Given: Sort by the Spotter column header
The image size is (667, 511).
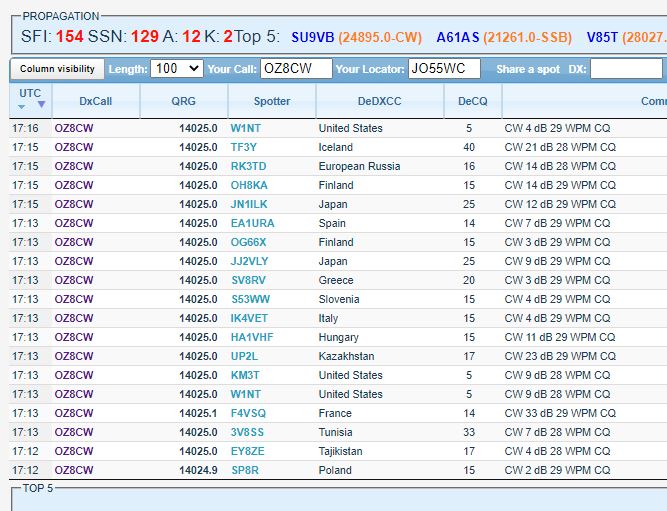Looking at the screenshot, I should point(272,101).
